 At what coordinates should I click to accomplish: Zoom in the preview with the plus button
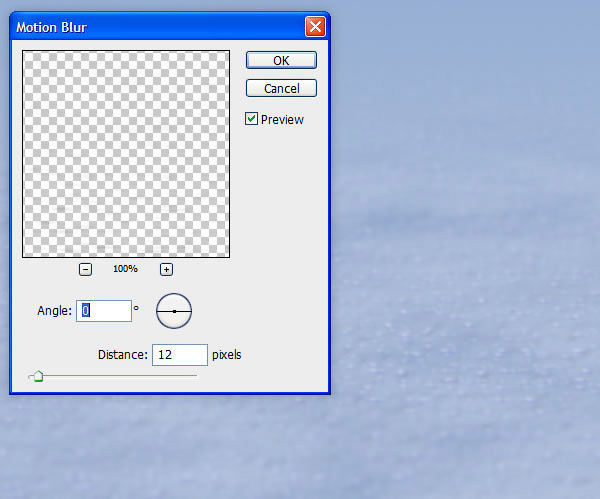point(166,269)
